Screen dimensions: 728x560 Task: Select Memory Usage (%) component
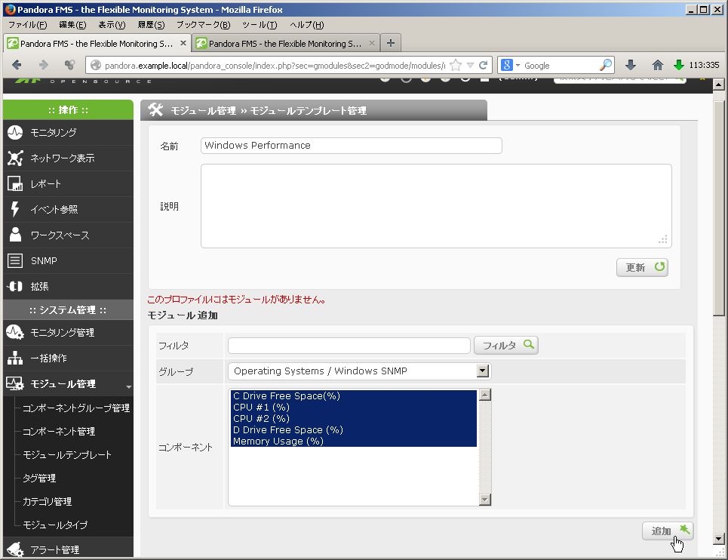point(354,441)
